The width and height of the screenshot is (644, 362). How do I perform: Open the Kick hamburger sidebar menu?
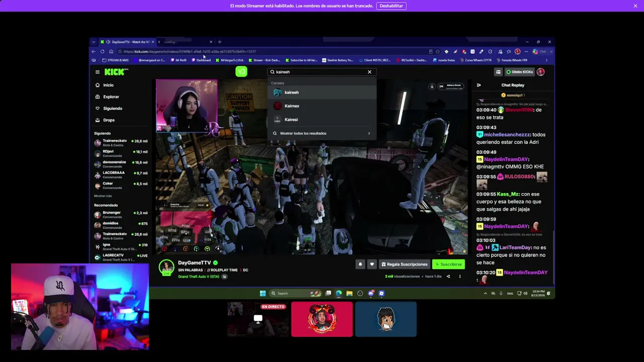click(98, 72)
